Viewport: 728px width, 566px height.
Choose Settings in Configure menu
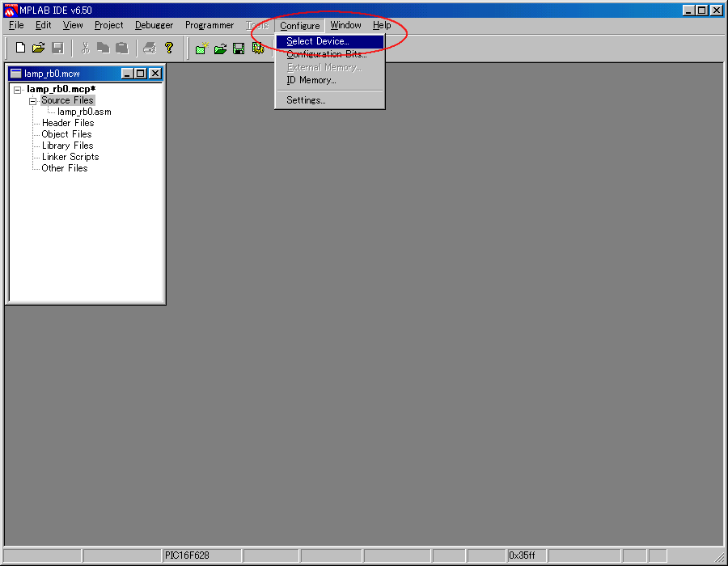coord(330,100)
